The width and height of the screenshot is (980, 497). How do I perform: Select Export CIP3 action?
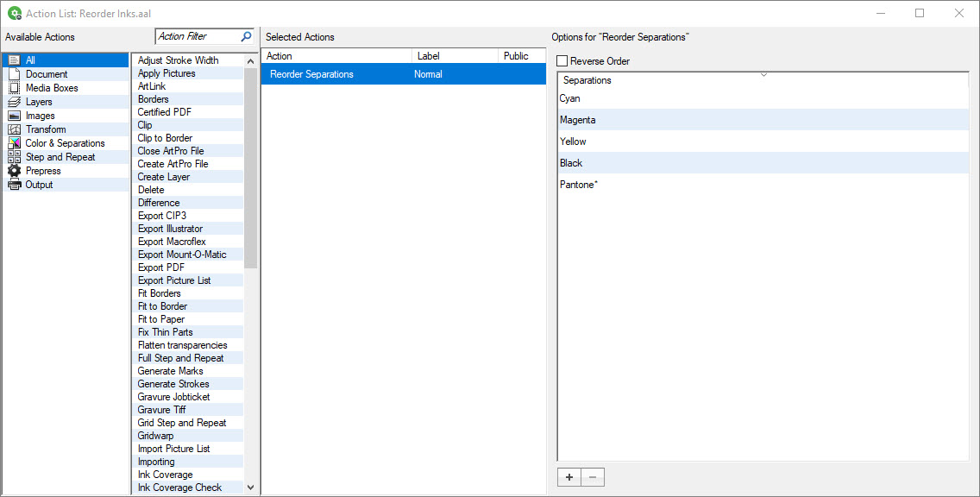(187, 216)
